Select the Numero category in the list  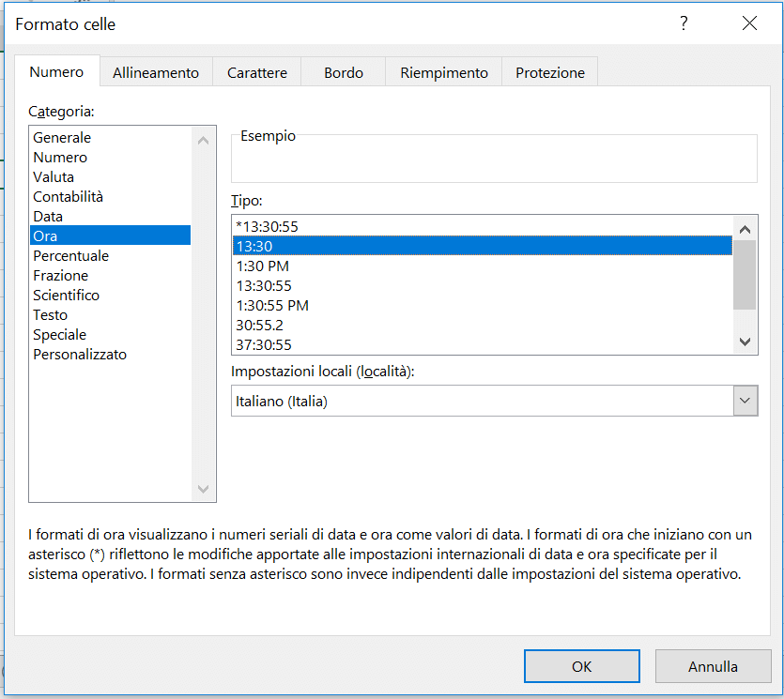pos(111,158)
